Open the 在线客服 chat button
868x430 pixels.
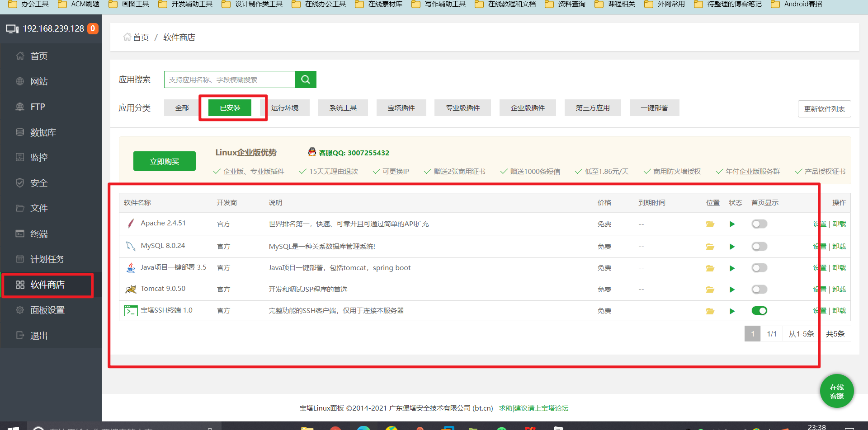pyautogui.click(x=837, y=391)
